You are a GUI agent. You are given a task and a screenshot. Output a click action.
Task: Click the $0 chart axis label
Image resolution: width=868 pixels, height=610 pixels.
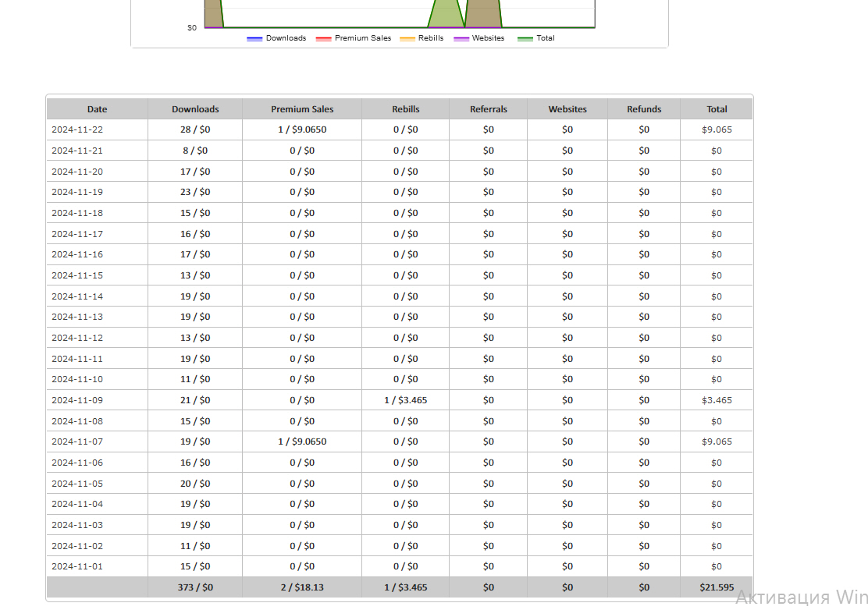pyautogui.click(x=191, y=27)
